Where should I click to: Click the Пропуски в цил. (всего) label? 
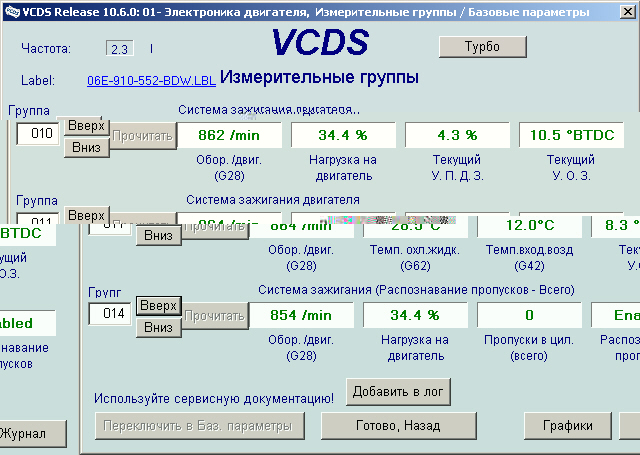pos(529,348)
